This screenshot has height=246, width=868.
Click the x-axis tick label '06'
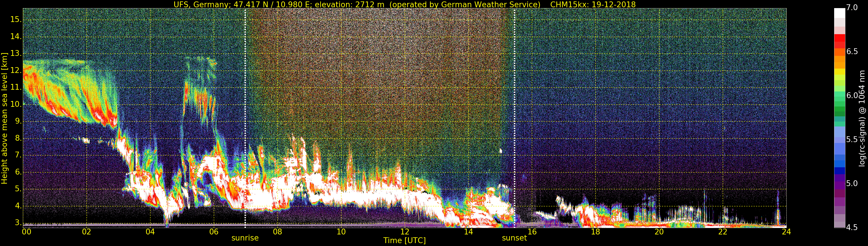(x=214, y=232)
